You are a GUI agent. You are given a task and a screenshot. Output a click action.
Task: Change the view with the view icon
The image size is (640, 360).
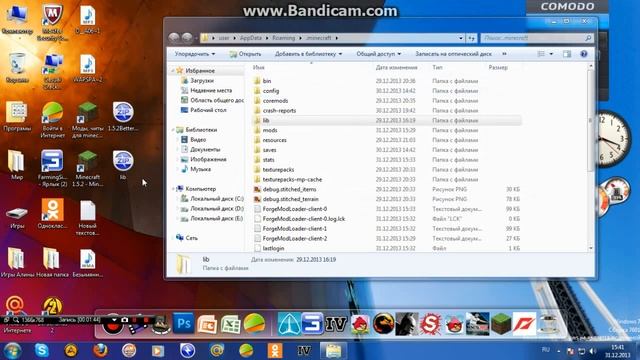[x=541, y=54]
